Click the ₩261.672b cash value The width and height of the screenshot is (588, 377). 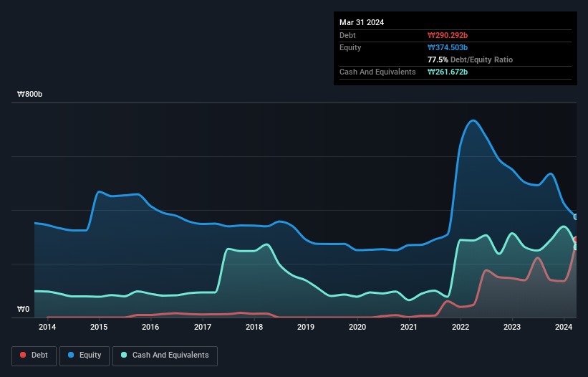[x=448, y=72]
